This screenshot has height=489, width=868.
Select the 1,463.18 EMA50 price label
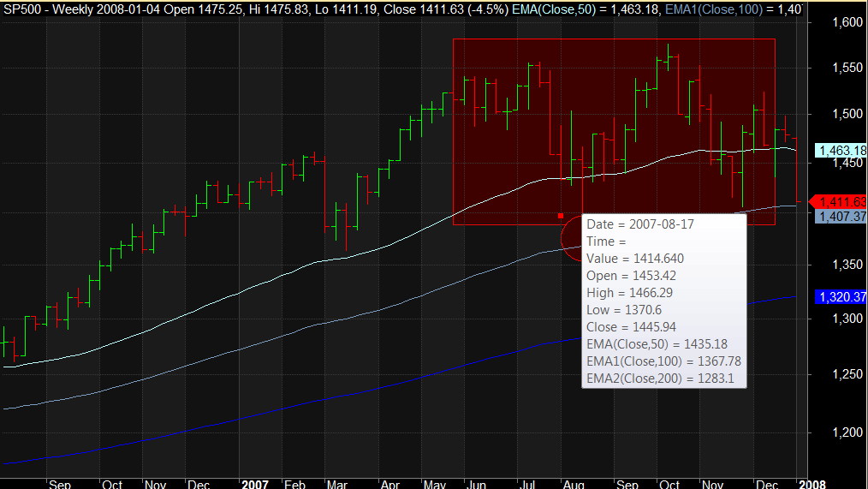[841, 150]
